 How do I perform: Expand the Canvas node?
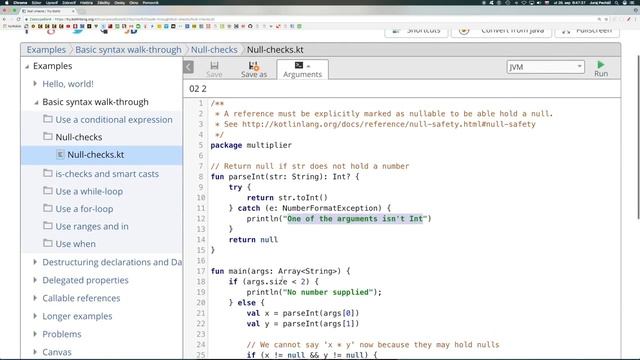click(35, 352)
